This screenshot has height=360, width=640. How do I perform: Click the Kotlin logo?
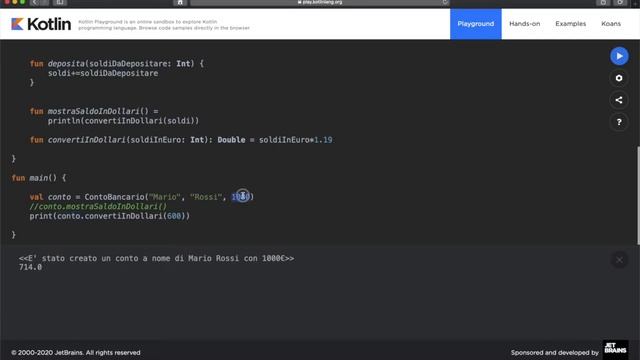(41, 24)
